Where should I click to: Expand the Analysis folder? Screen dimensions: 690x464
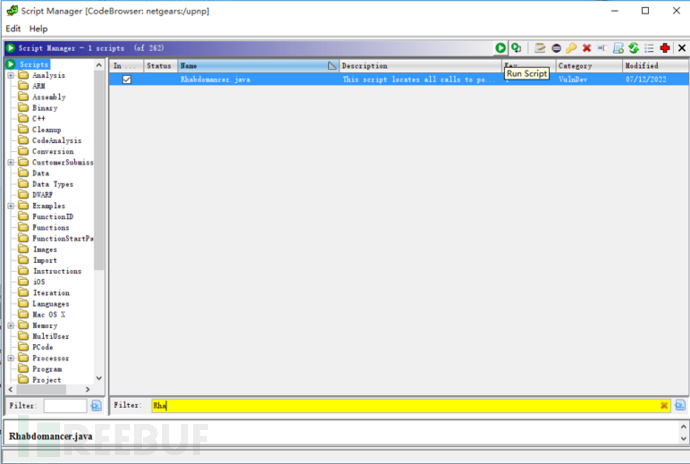[x=11, y=75]
